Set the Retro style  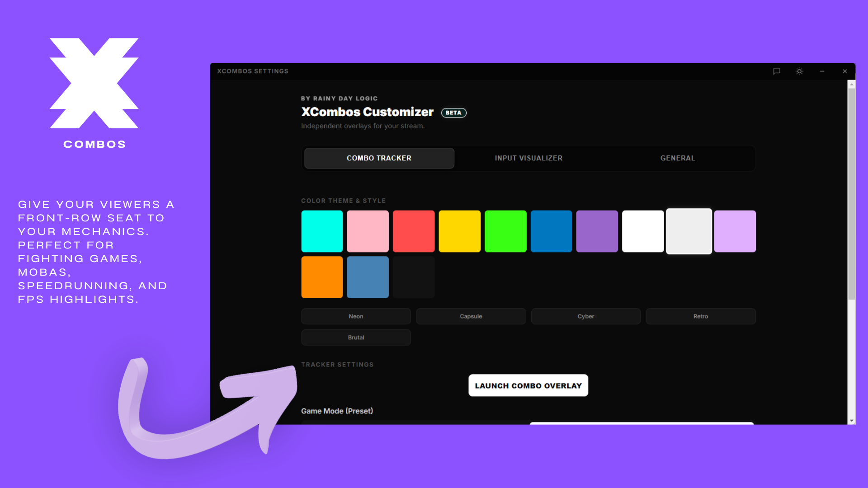(701, 316)
